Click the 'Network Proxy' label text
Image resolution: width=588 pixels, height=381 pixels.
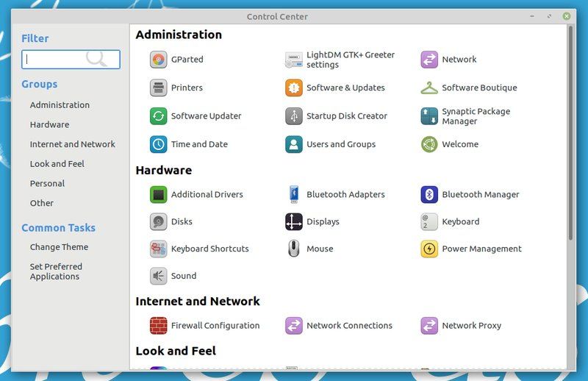pos(471,325)
